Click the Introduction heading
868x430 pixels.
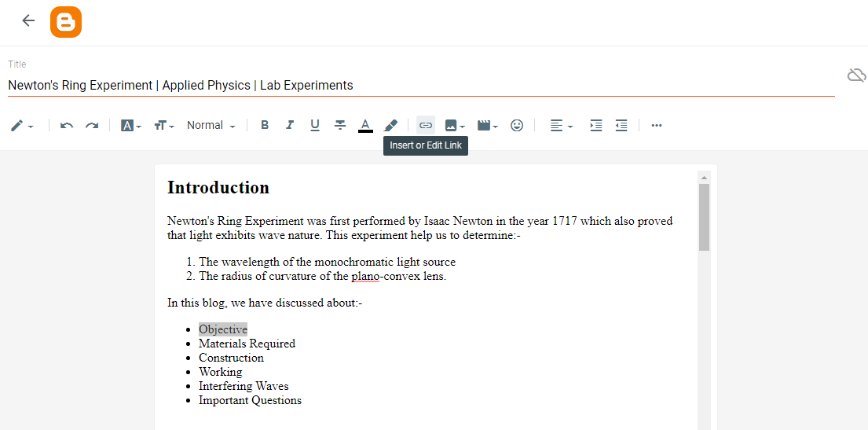(x=218, y=187)
